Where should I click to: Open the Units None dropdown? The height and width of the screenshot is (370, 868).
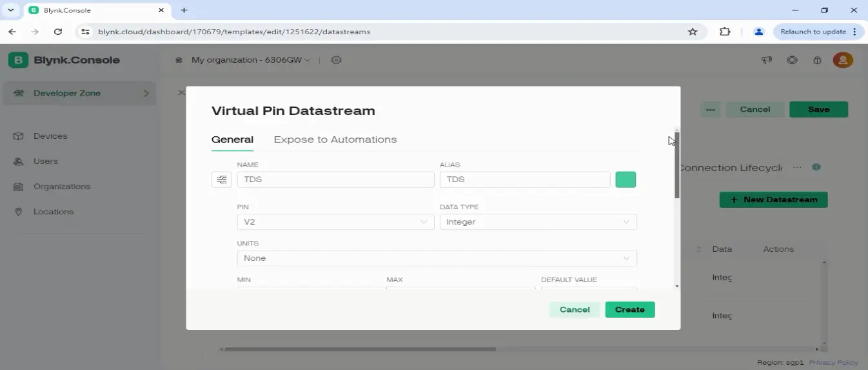pyautogui.click(x=437, y=258)
